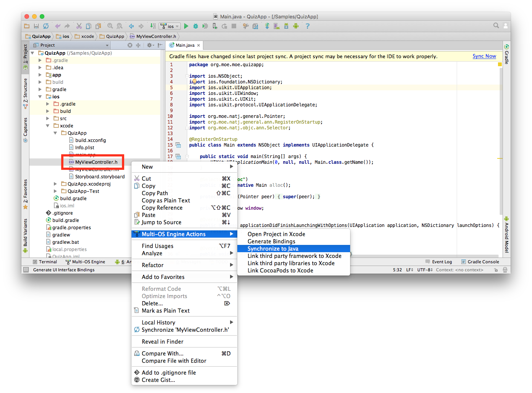Select Copy Path in context menu

(x=184, y=193)
